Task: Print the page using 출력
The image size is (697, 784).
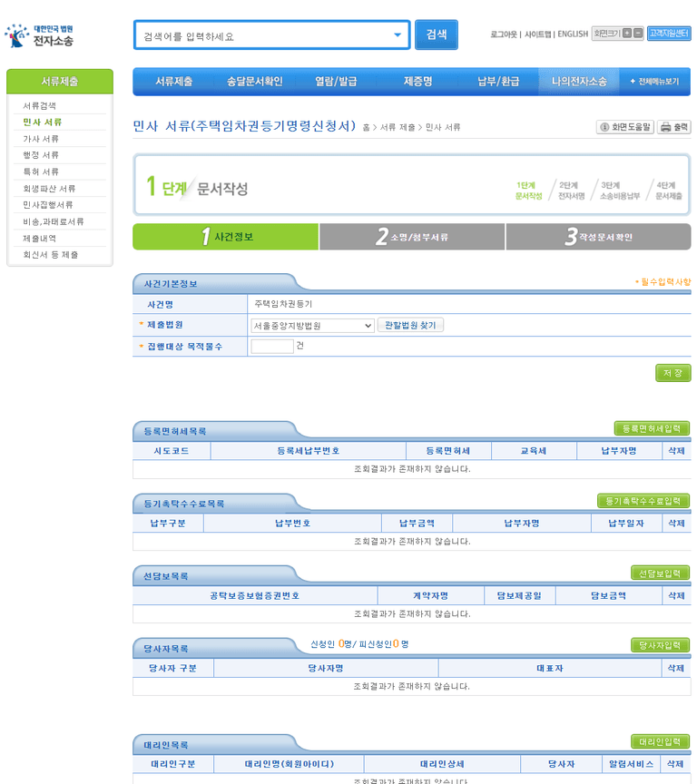Action: (x=674, y=127)
